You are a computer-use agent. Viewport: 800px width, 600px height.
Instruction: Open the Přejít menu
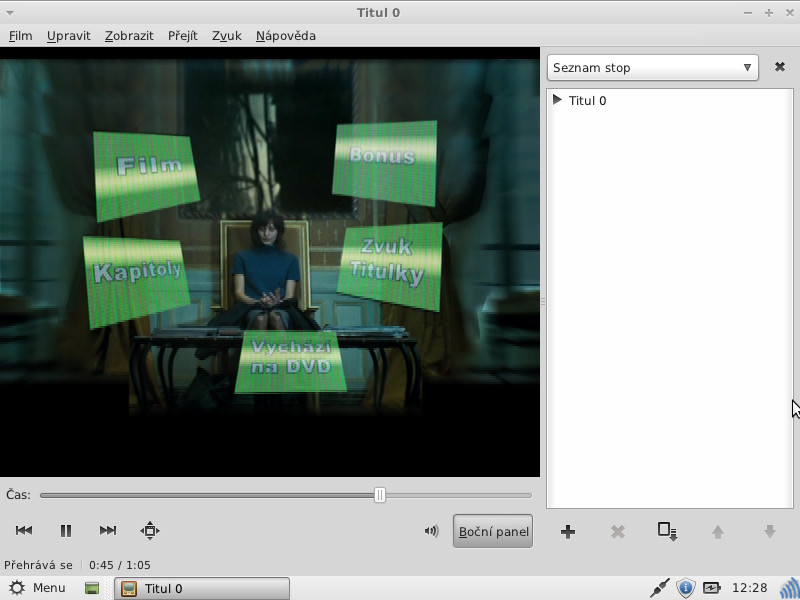(183, 36)
